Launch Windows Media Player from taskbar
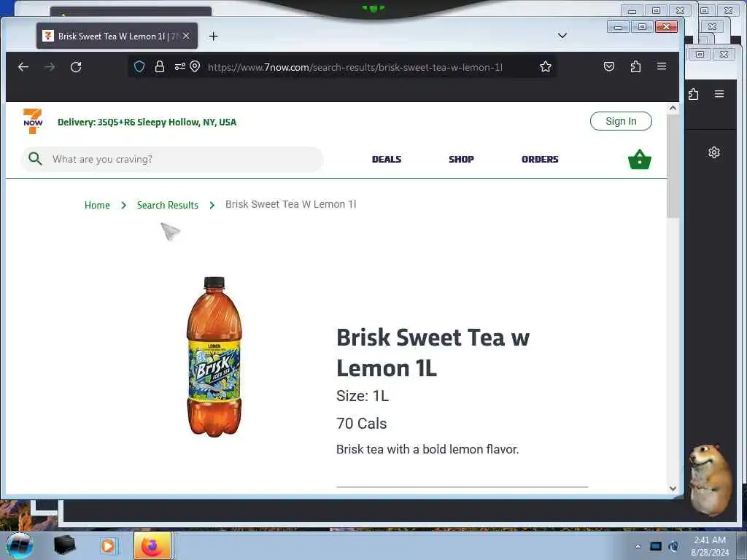Image resolution: width=747 pixels, height=560 pixels. (108, 545)
